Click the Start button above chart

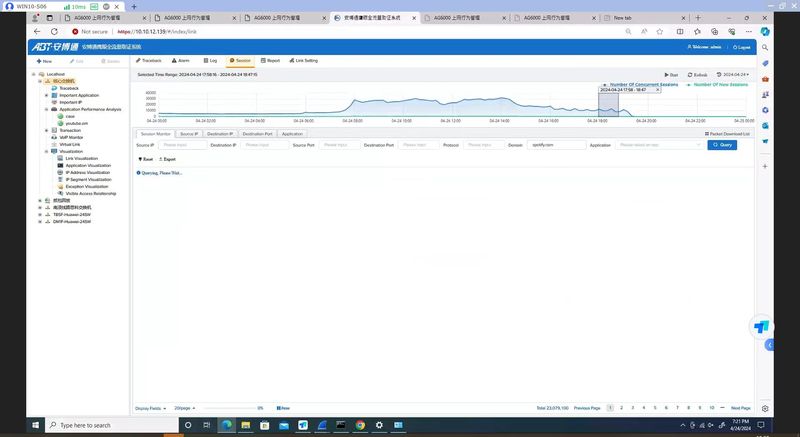(x=671, y=75)
